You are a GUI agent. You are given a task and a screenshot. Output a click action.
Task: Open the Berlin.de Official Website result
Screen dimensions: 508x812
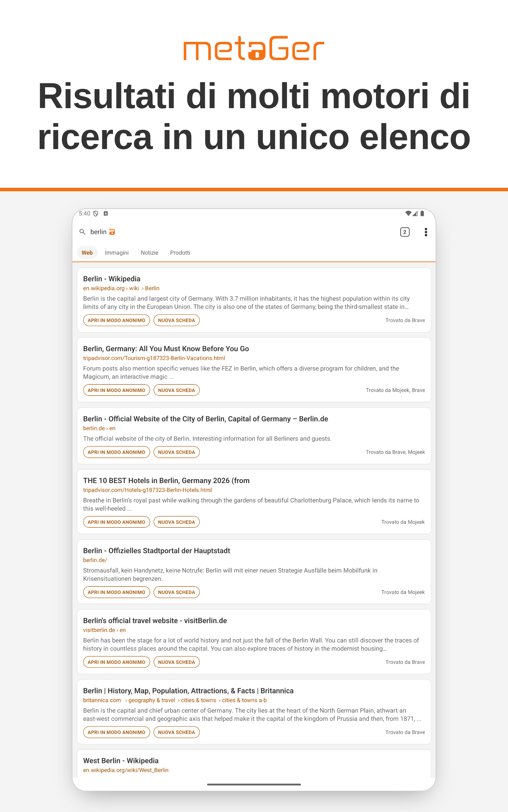(x=206, y=419)
